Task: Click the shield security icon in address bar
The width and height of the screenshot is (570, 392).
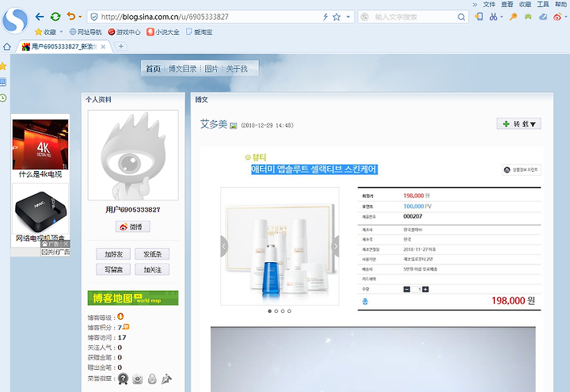Action: pos(94,17)
